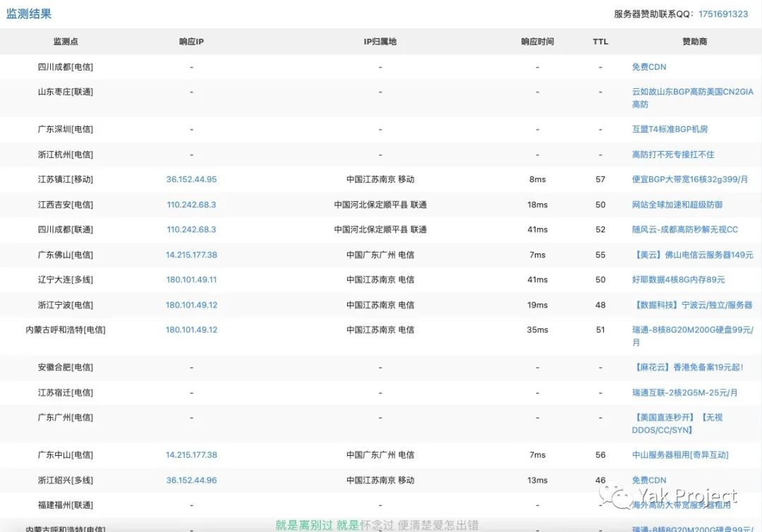
Task: Select monitor point 广东中山[电信]
Action: click(x=66, y=455)
